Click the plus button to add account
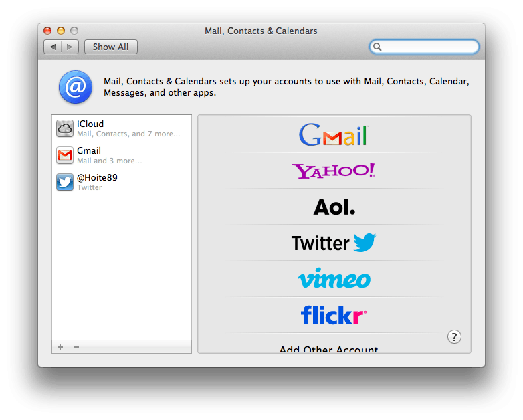The height and width of the screenshot is (420, 523). click(60, 347)
